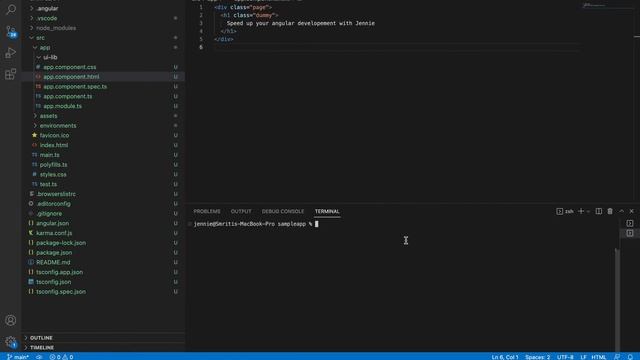
Task: Open the Source Control view
Action: click(x=11, y=31)
